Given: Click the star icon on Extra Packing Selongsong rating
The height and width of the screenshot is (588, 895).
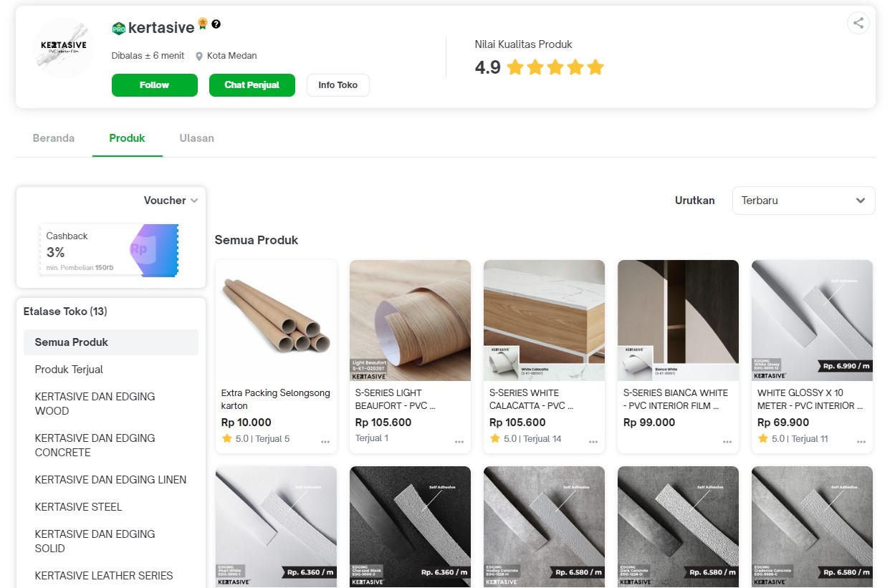Looking at the screenshot, I should (x=226, y=438).
